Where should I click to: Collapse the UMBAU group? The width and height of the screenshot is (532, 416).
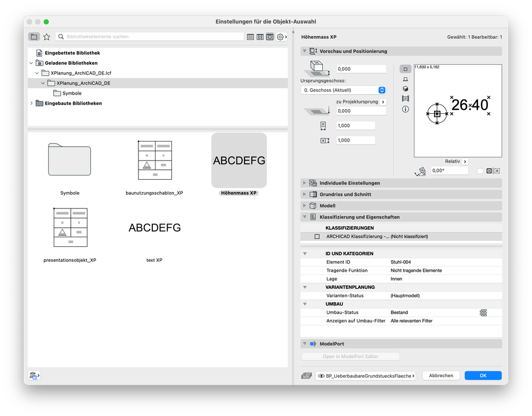point(305,304)
